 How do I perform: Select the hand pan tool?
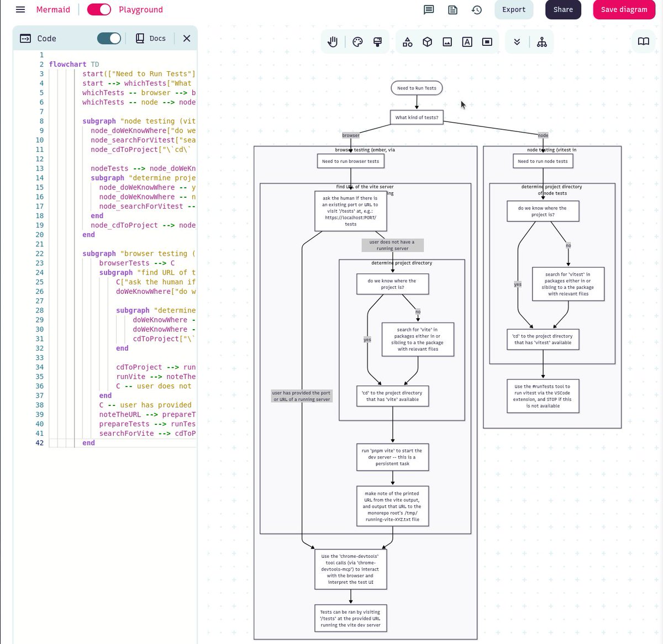pos(332,41)
